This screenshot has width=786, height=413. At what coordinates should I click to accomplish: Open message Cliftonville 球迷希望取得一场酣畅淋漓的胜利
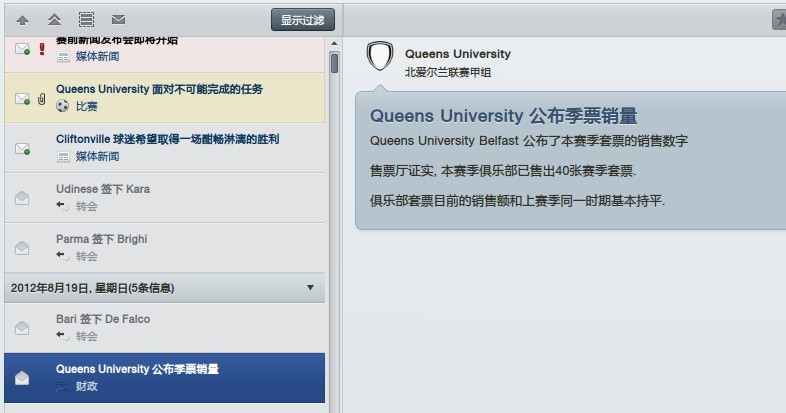(164, 148)
